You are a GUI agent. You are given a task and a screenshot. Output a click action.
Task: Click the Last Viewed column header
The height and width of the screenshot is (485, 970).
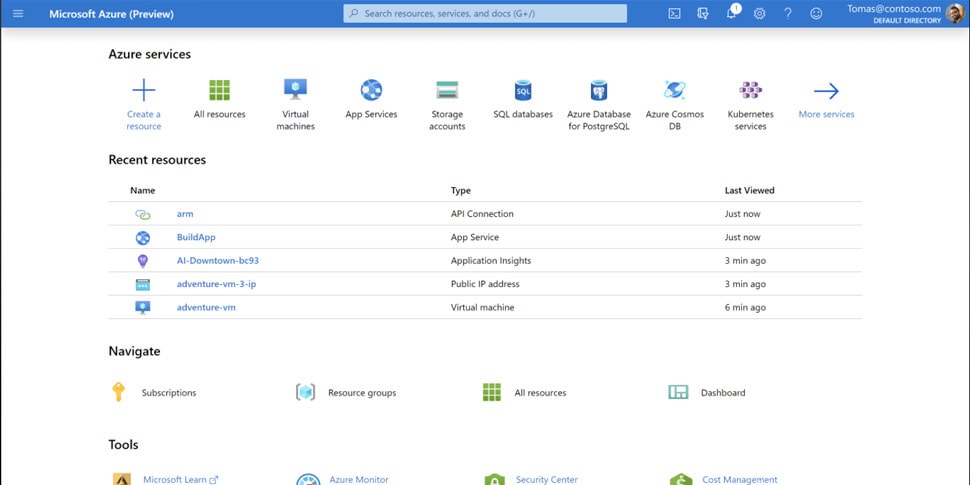coord(749,191)
